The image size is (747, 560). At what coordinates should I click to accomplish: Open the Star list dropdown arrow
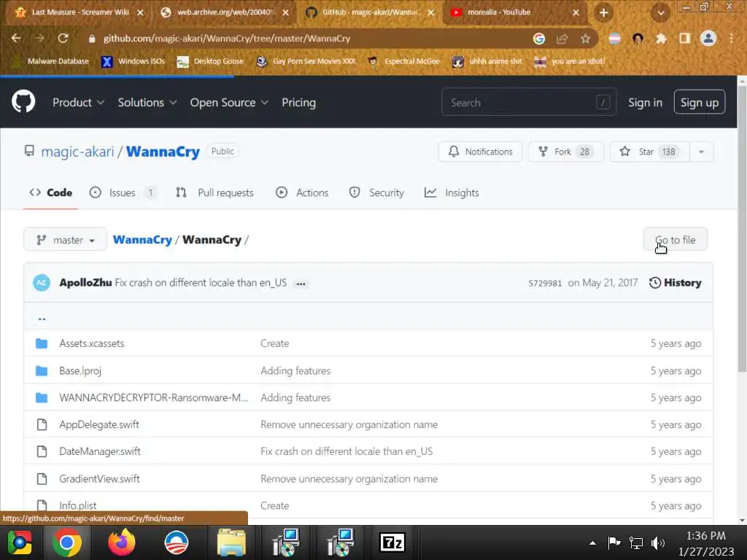click(x=701, y=152)
